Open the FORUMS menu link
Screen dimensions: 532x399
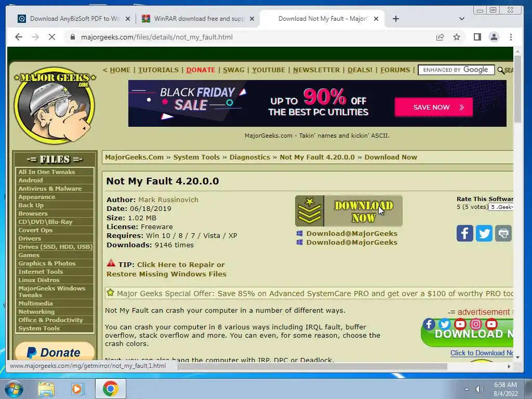(x=395, y=70)
